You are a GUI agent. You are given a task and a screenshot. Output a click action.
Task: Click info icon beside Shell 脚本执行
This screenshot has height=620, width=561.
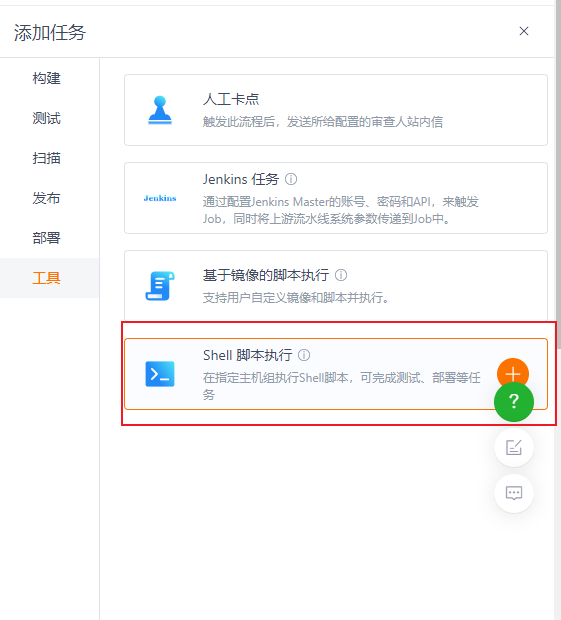point(304,355)
